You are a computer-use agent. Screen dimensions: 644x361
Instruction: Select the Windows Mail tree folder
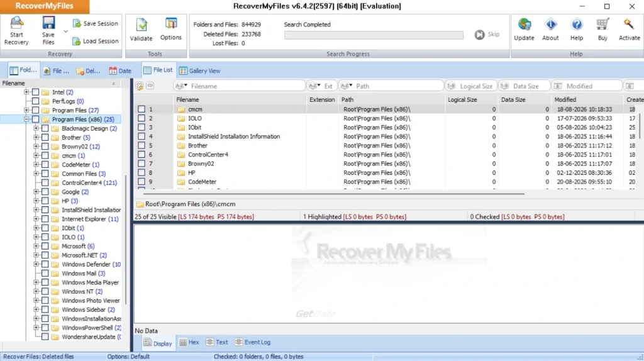point(84,273)
